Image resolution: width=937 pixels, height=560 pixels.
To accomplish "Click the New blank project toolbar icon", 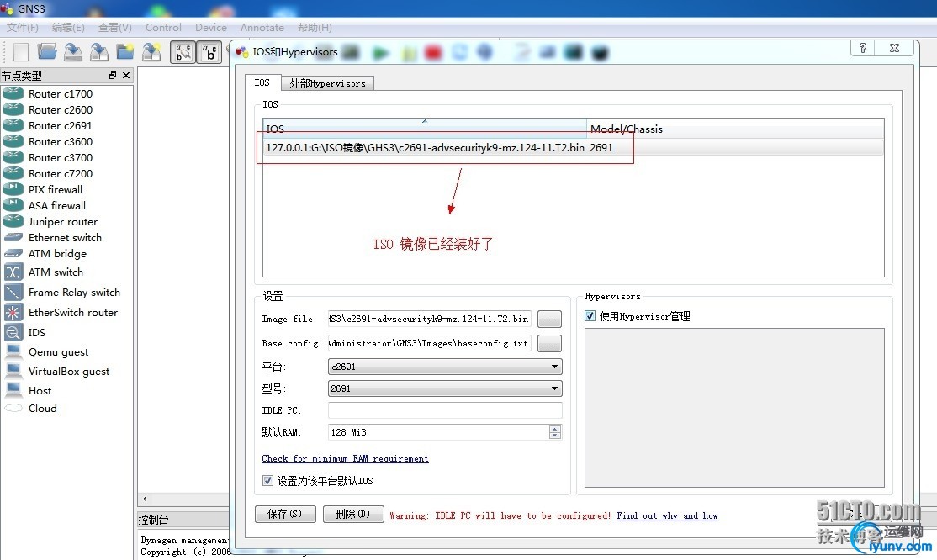I will [x=21, y=52].
